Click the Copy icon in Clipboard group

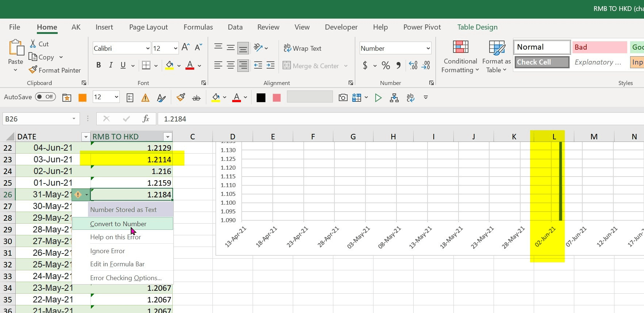point(33,57)
